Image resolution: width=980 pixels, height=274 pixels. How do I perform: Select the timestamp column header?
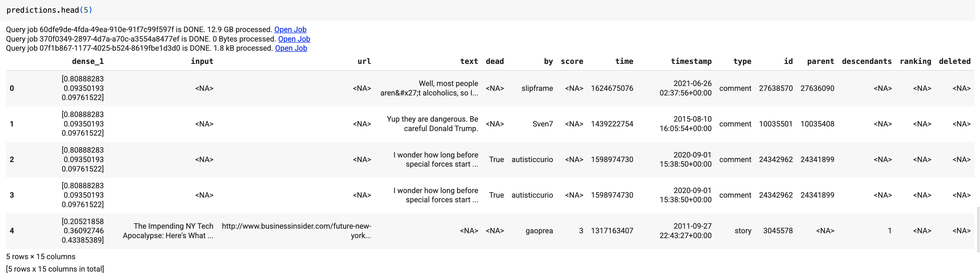pos(691,61)
